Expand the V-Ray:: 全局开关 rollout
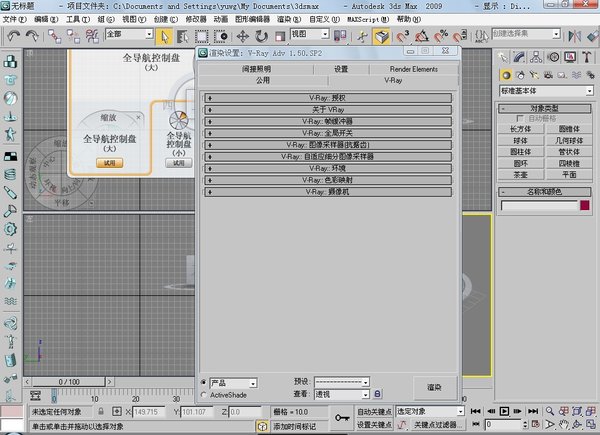 pyautogui.click(x=328, y=133)
